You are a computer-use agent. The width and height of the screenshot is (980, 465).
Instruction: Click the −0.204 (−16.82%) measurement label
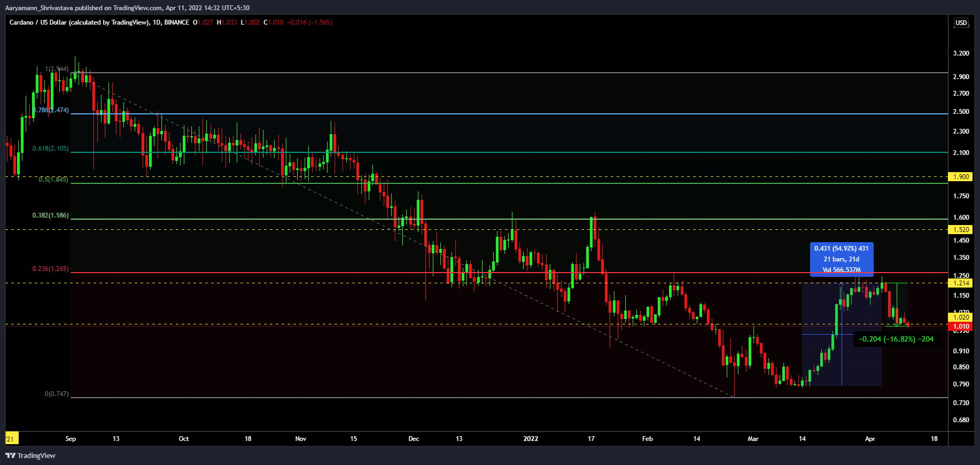click(x=896, y=339)
